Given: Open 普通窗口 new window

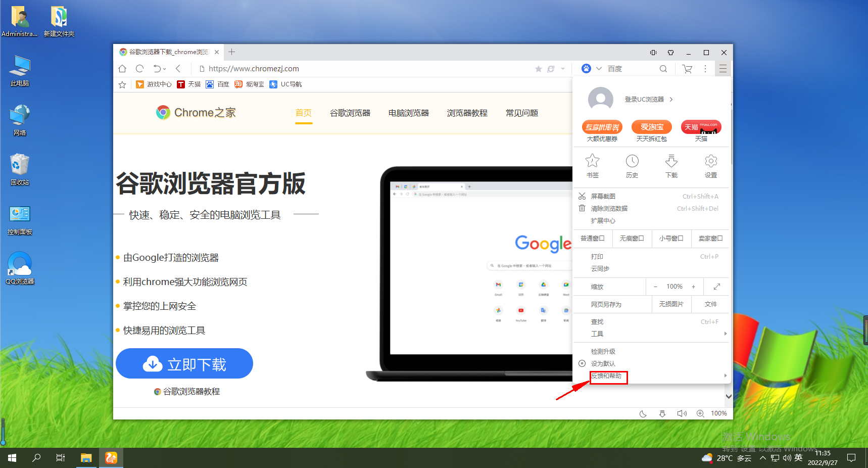Looking at the screenshot, I should (593, 238).
